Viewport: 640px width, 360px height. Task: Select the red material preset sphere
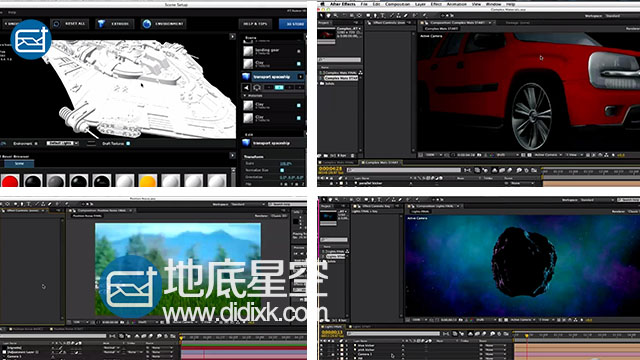(10, 180)
